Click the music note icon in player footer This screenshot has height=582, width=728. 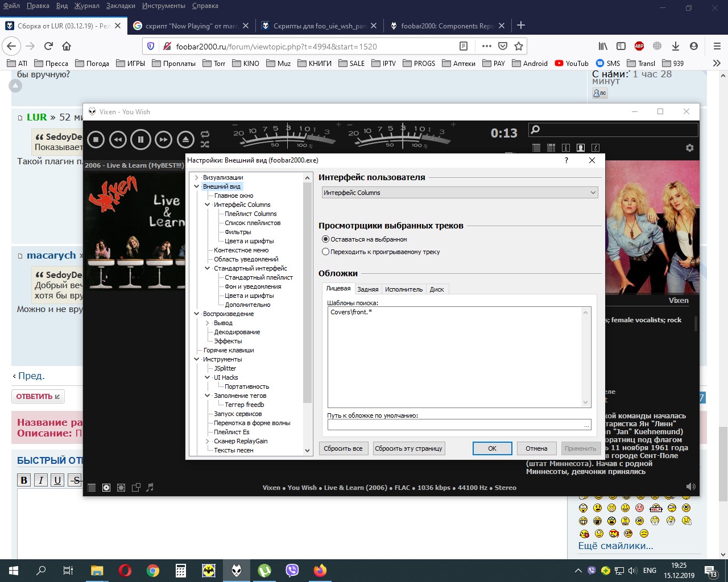[x=150, y=487]
